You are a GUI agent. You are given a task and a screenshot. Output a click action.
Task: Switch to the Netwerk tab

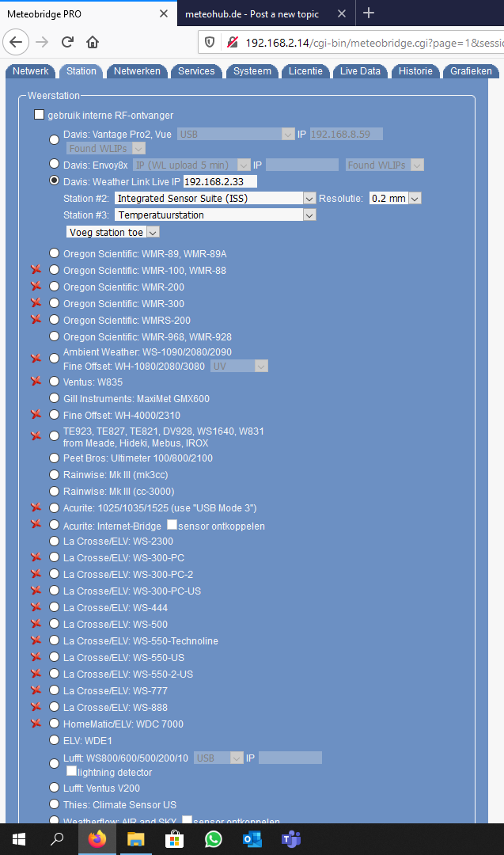(x=31, y=71)
